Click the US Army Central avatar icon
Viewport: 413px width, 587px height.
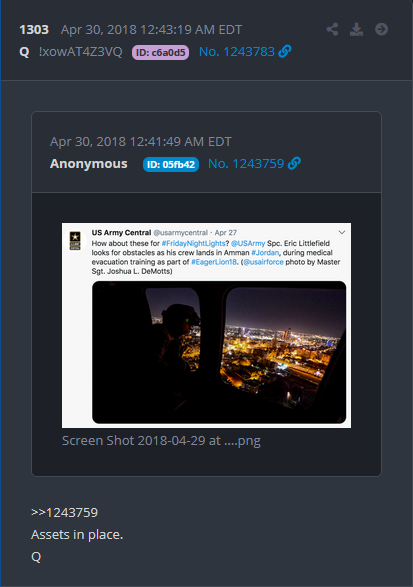tap(75, 240)
